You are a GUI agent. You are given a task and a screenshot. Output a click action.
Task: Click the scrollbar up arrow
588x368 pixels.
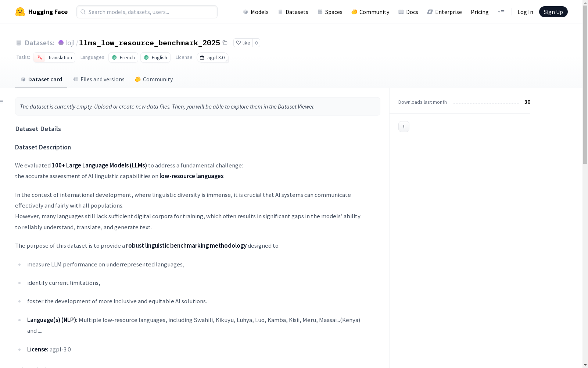[585, 3]
